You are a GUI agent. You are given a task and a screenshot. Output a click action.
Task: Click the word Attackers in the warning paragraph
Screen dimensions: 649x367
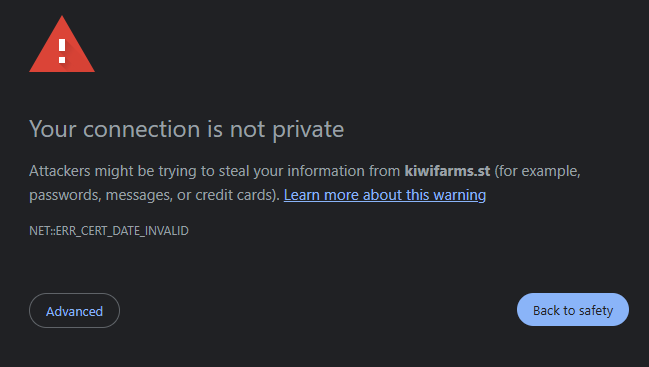click(60, 171)
